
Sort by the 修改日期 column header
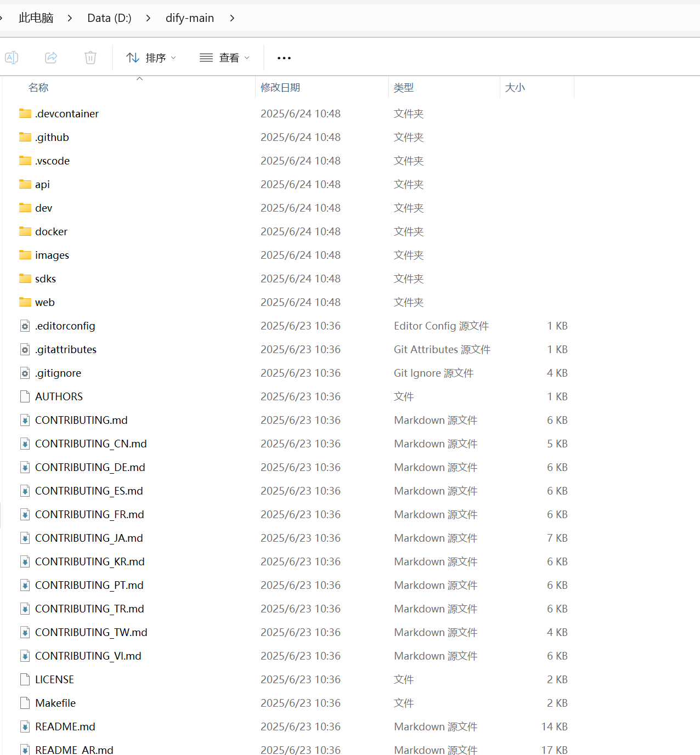[280, 88]
